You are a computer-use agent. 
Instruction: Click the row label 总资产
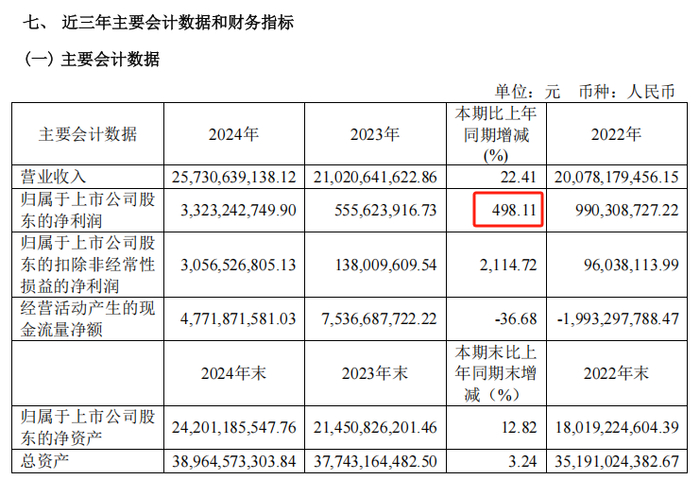tap(45, 461)
